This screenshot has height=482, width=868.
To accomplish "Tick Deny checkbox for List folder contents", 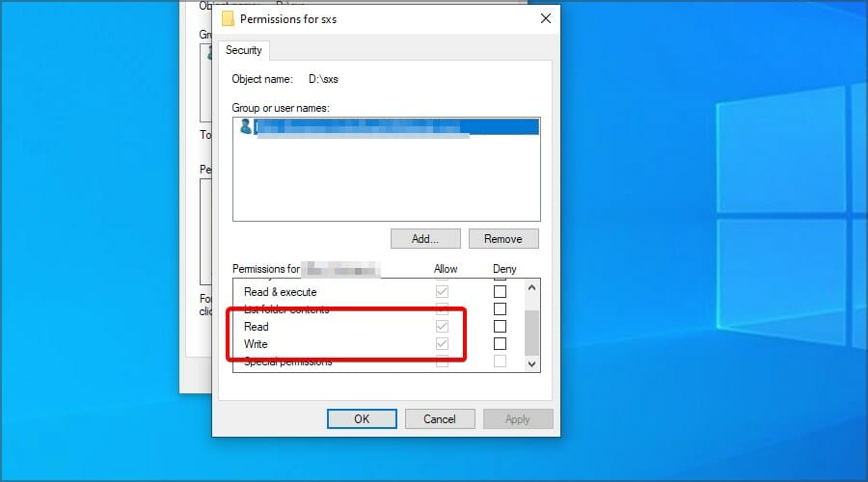I will tap(500, 308).
